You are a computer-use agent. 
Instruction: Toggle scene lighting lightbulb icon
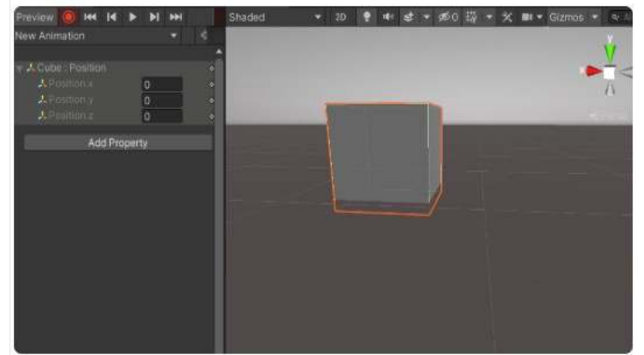click(x=367, y=16)
